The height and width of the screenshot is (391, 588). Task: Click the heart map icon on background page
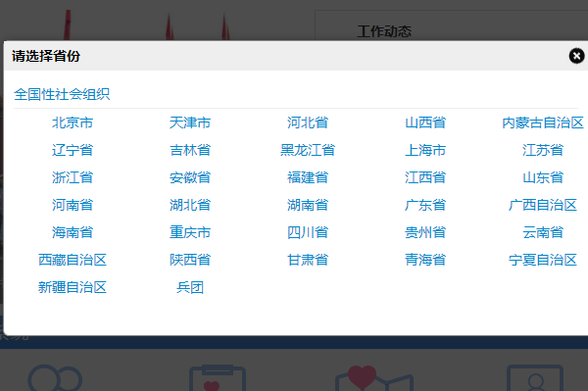[x=374, y=378]
